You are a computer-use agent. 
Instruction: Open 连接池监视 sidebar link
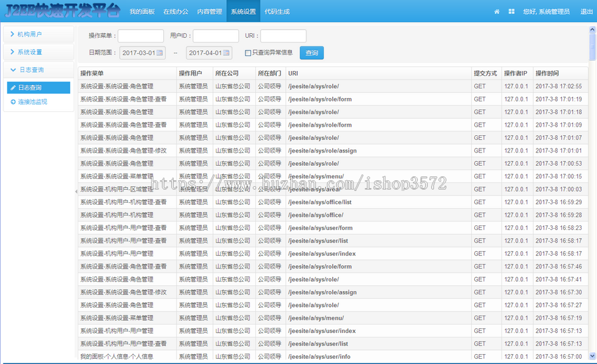pyautogui.click(x=33, y=102)
